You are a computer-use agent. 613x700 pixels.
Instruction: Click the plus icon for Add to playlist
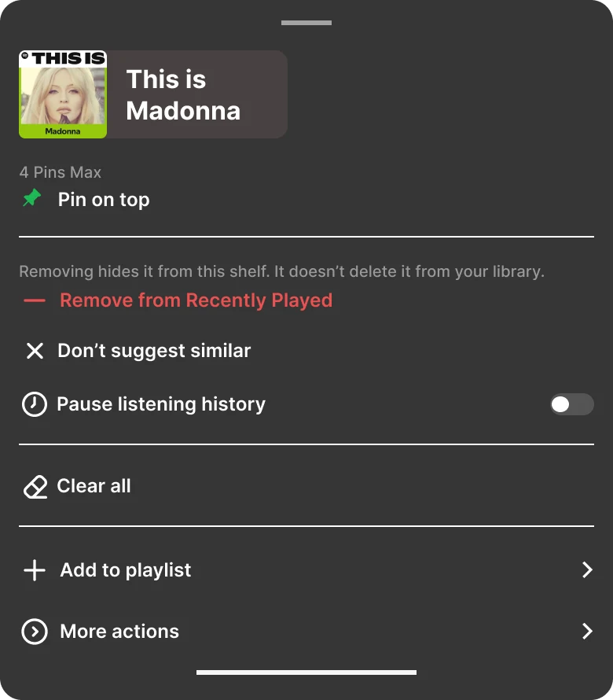35,570
